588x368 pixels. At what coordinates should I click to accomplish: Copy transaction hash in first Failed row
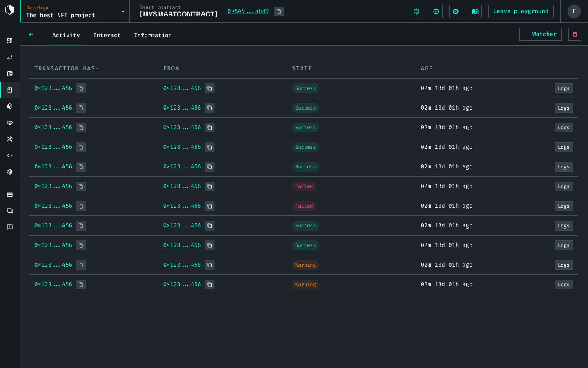click(x=81, y=186)
